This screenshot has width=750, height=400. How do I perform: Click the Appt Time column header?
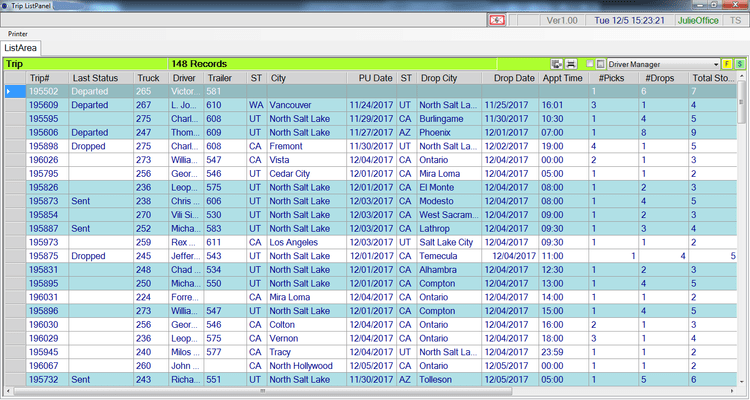click(563, 77)
